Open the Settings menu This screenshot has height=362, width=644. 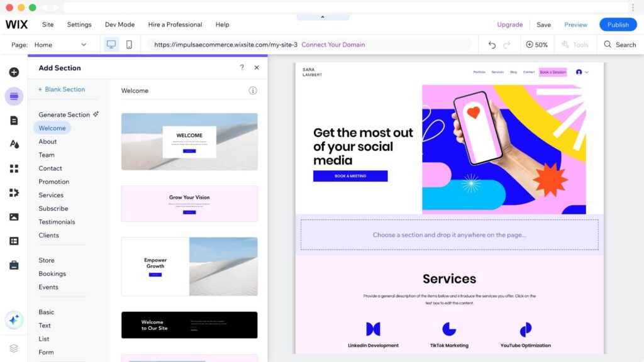[79, 25]
